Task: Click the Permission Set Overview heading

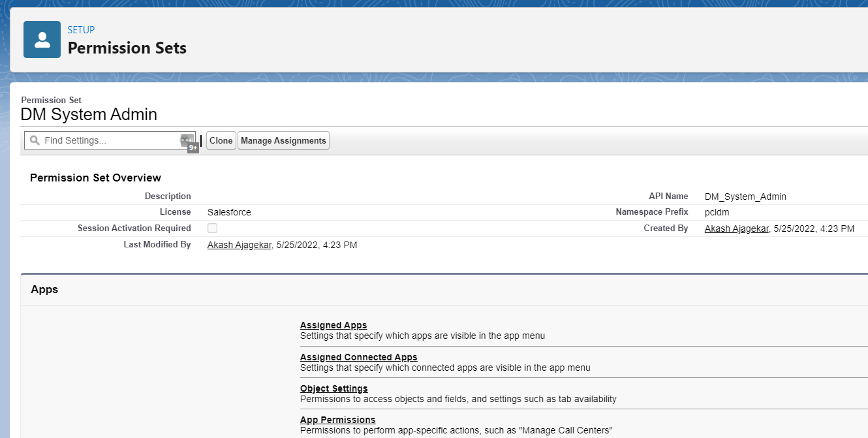Action: click(95, 178)
